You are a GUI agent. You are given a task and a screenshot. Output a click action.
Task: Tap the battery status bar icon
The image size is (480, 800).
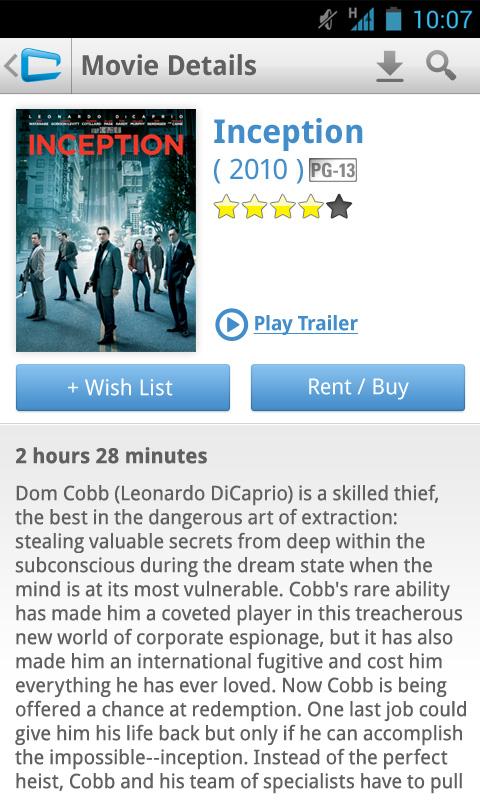tap(393, 19)
